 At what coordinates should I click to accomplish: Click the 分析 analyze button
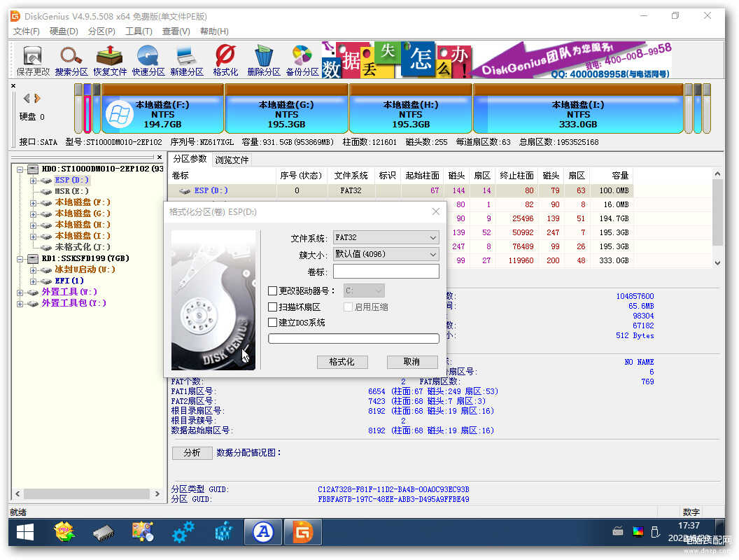(192, 452)
